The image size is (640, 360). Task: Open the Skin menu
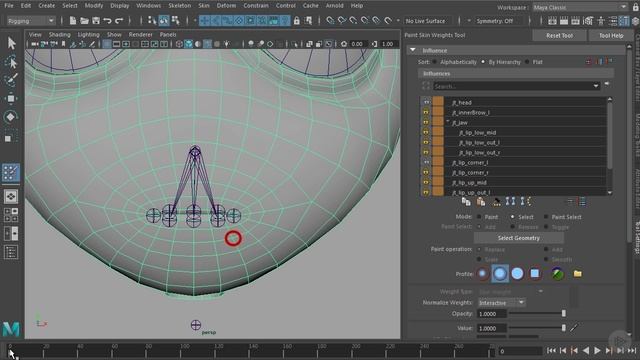[x=204, y=6]
